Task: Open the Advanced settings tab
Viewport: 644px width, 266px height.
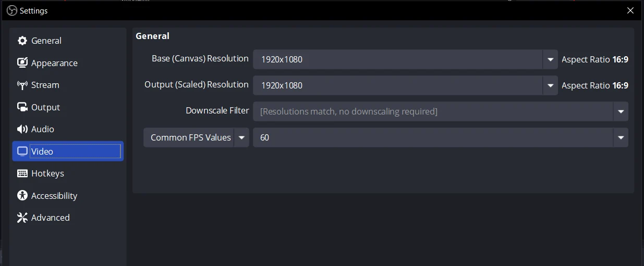Action: [68, 218]
